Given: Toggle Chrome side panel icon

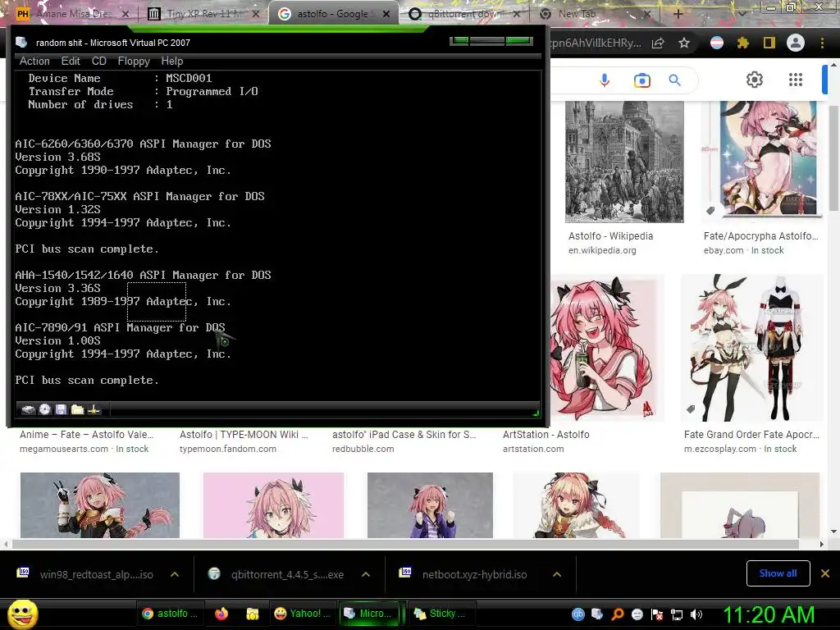Looking at the screenshot, I should tap(769, 43).
